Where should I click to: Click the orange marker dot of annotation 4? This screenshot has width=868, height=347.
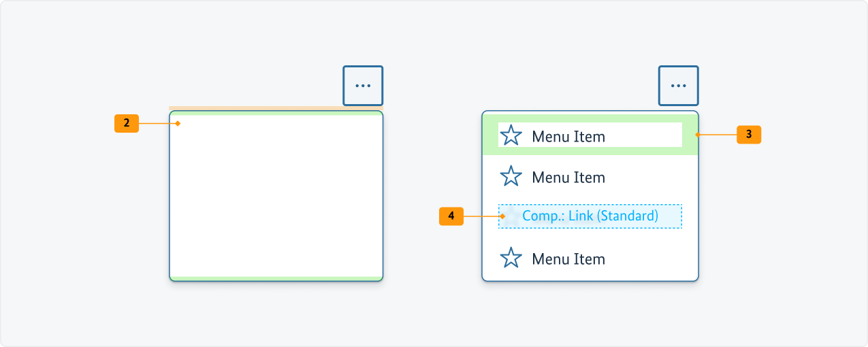502,216
